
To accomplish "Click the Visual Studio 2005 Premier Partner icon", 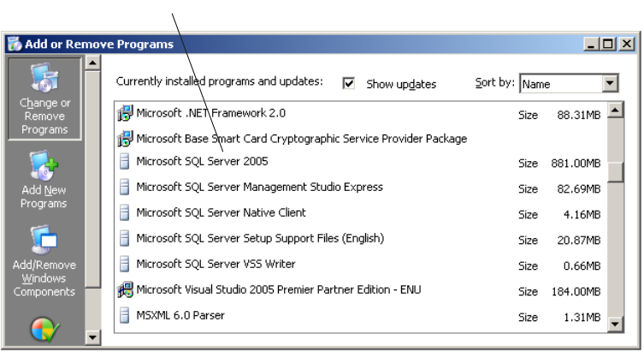I will point(125,290).
